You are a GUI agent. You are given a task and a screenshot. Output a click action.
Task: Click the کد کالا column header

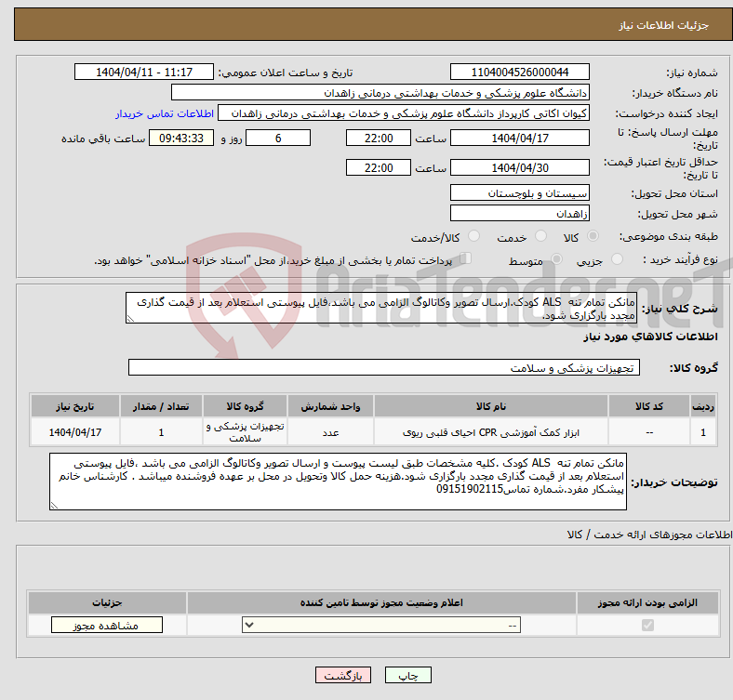point(649,406)
